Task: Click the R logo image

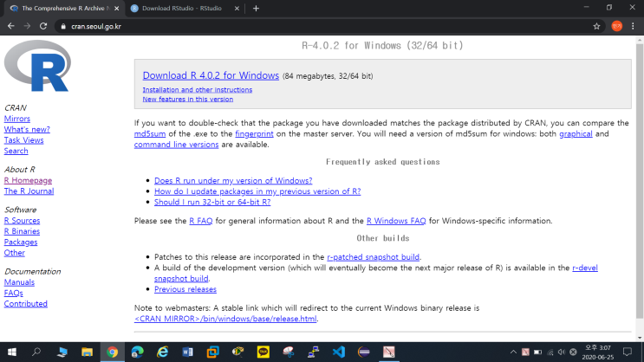Action: (x=37, y=66)
